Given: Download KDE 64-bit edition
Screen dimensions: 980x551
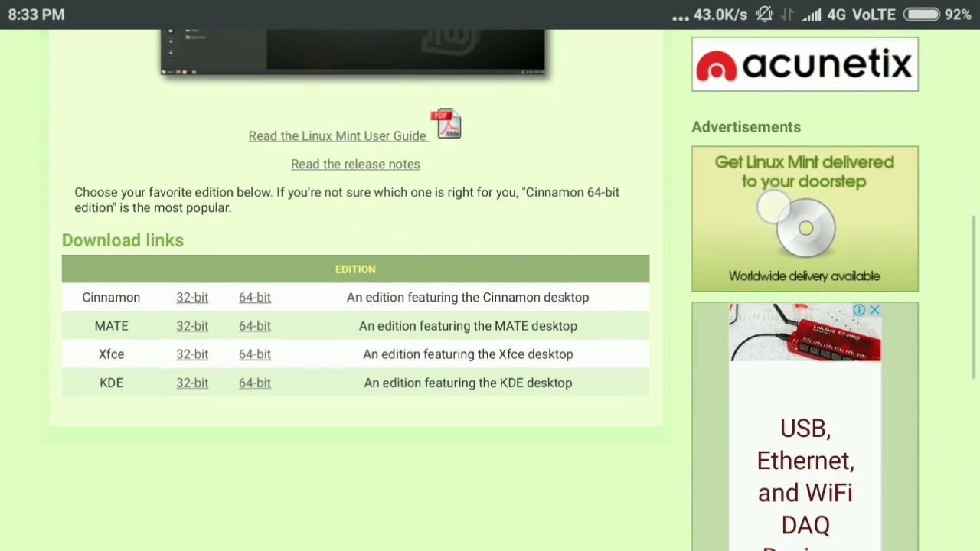Looking at the screenshot, I should (255, 383).
